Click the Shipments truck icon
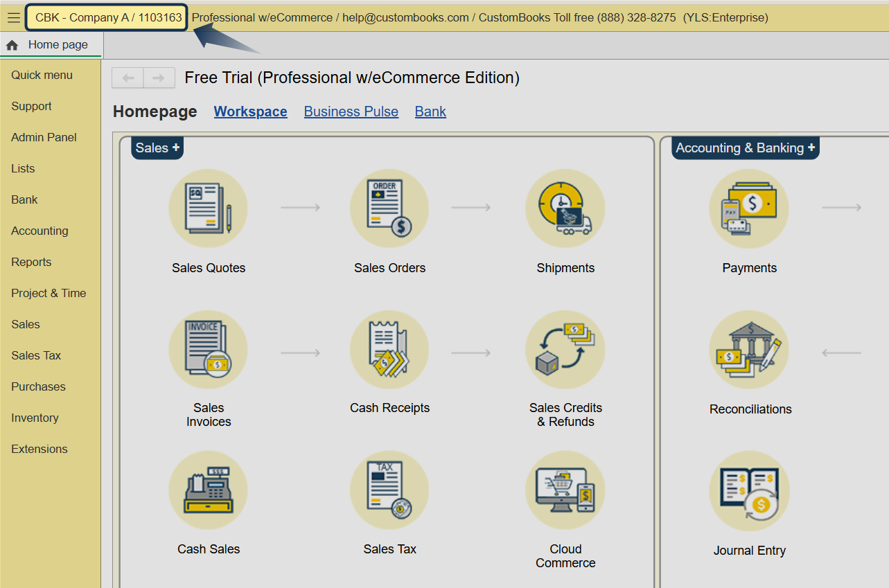Viewport: 889px width, 588px height. [565, 208]
